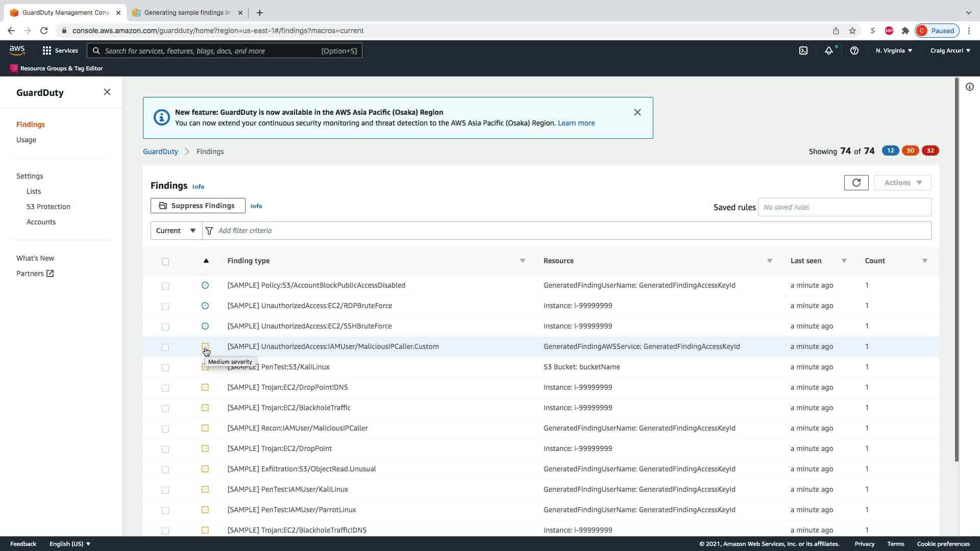Expand the Current findings filter dropdown
The width and height of the screenshot is (980, 551).
tap(176, 231)
